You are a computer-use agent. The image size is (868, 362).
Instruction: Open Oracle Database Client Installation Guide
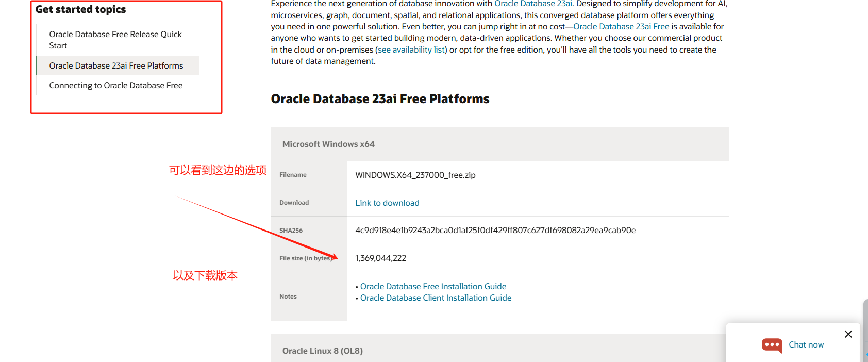[436, 298]
